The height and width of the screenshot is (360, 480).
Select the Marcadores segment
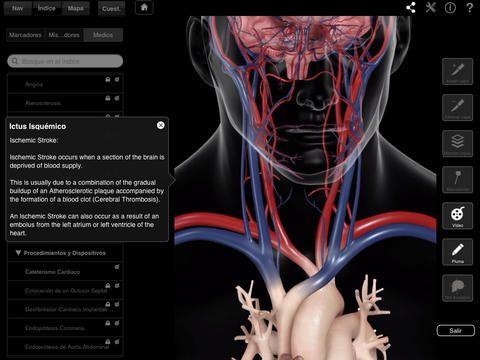coord(25,35)
